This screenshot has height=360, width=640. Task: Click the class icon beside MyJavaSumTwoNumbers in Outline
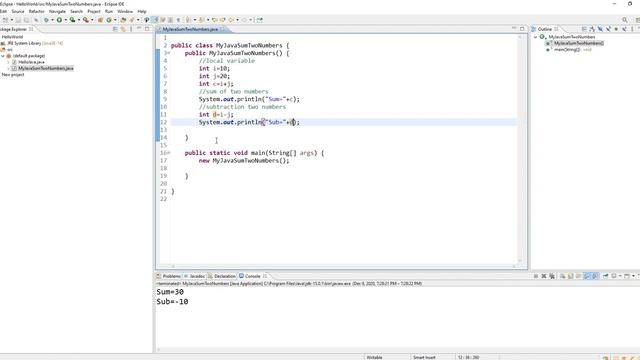pos(542,37)
